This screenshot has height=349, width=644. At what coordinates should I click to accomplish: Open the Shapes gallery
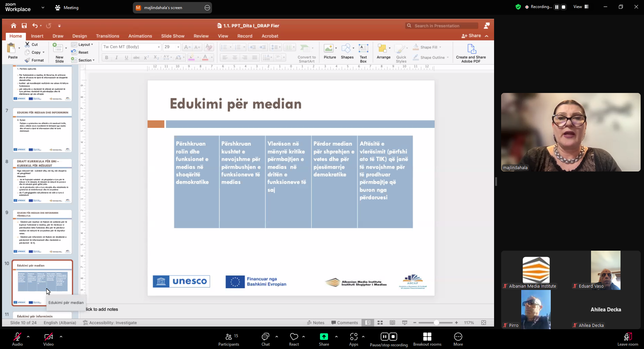[x=347, y=51]
